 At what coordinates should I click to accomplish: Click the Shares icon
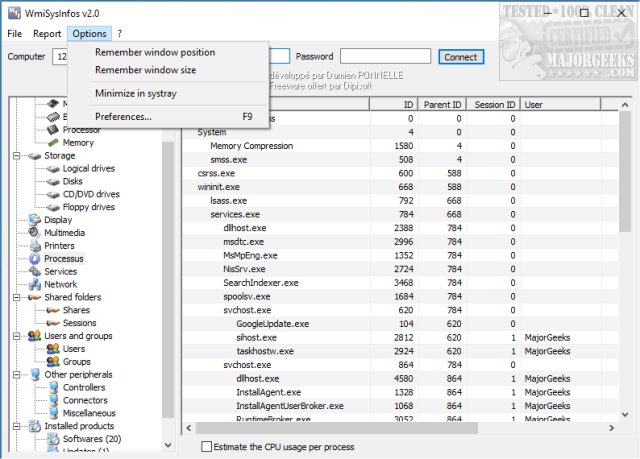53,310
